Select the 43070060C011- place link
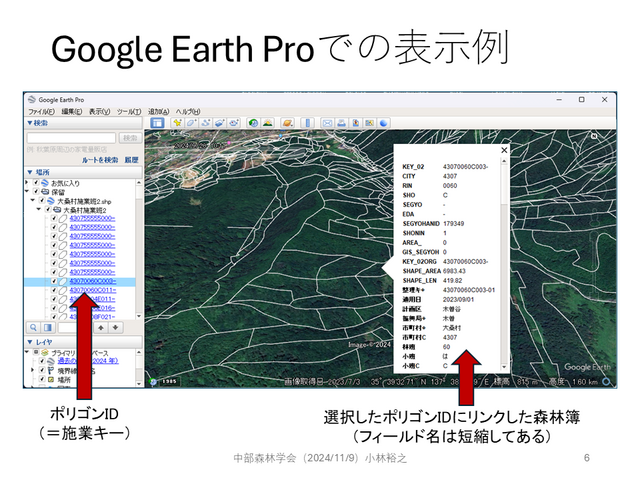The height and width of the screenshot is (480, 640). [x=93, y=290]
